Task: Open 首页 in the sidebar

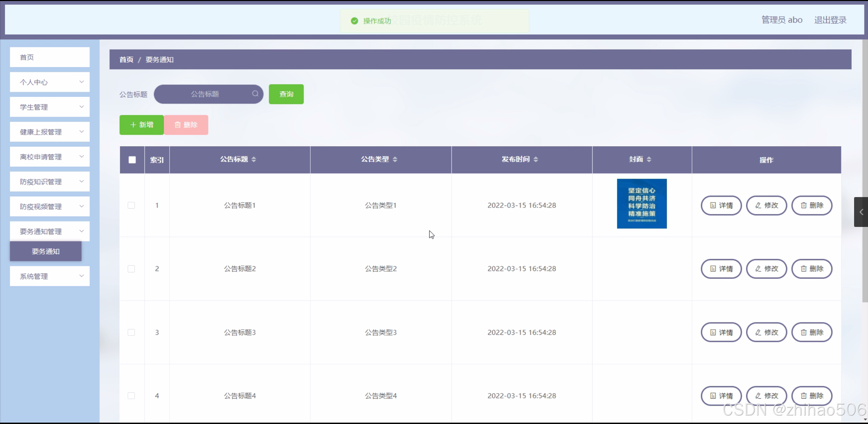Action: [x=50, y=57]
